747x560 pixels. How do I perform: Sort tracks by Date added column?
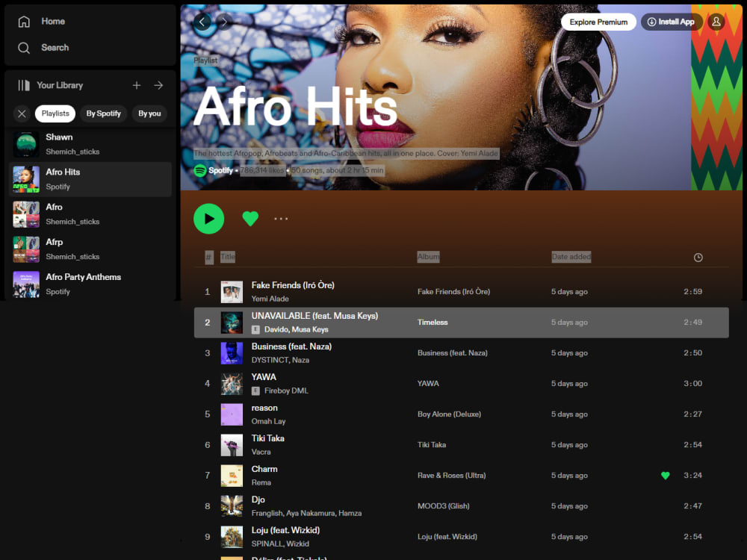[571, 257]
